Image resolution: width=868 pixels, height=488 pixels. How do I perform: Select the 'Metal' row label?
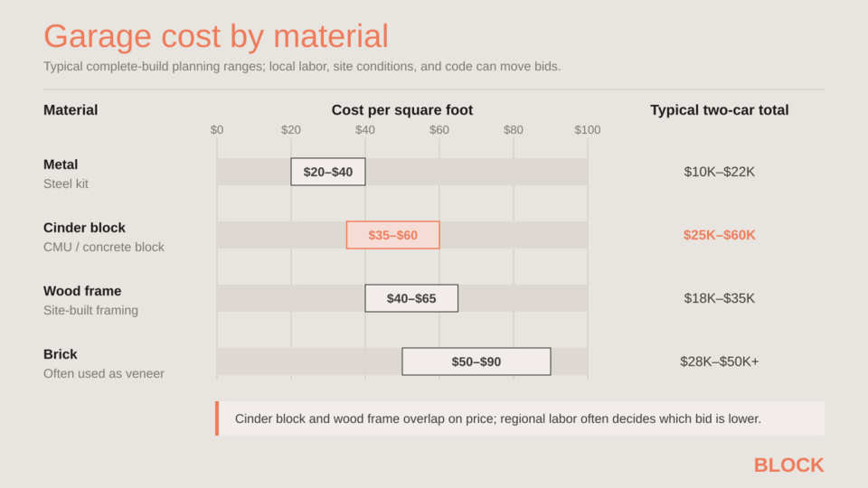(61, 164)
